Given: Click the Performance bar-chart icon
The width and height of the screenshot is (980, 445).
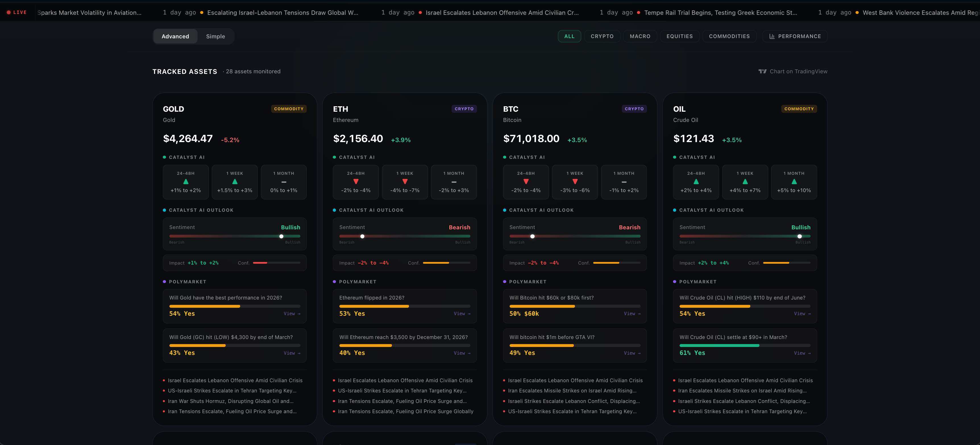Looking at the screenshot, I should [x=772, y=36].
